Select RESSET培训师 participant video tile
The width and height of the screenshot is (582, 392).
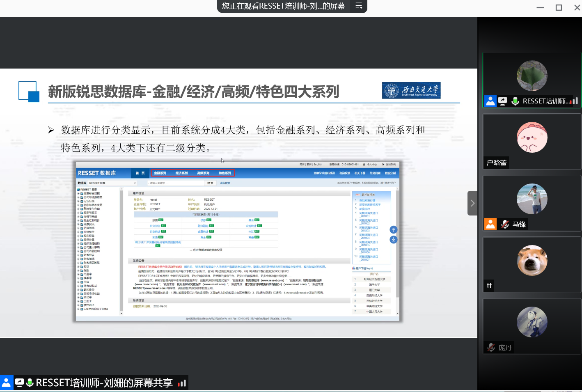tap(532, 80)
